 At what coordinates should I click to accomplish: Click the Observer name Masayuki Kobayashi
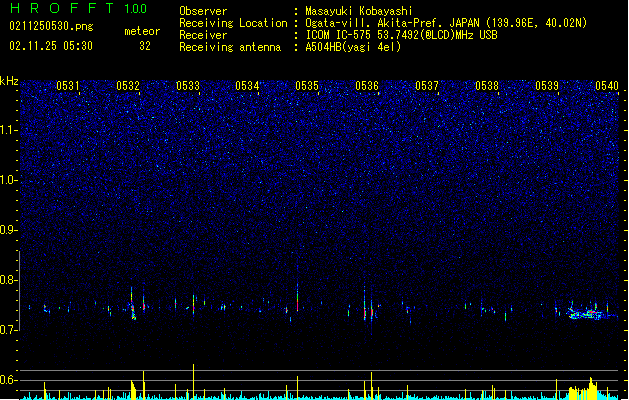point(359,11)
